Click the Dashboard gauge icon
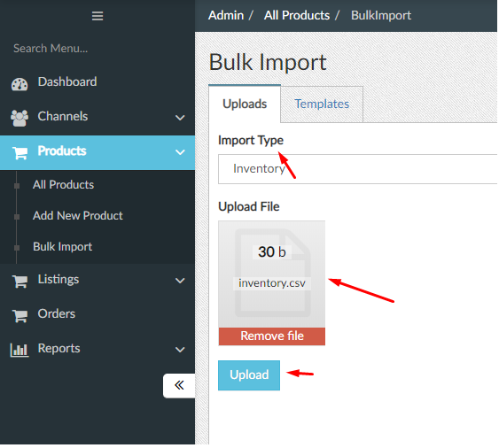This screenshot has width=499, height=448. pos(19,84)
